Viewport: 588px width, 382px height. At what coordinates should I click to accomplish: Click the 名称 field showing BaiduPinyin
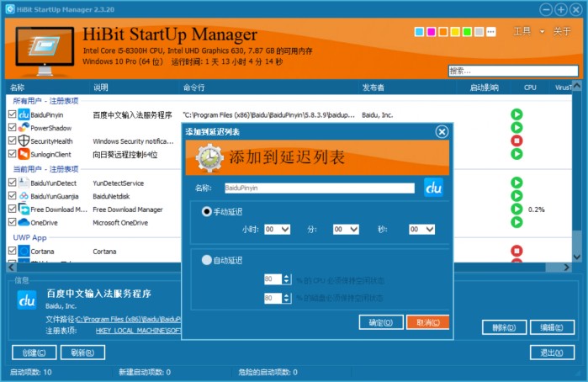point(320,188)
